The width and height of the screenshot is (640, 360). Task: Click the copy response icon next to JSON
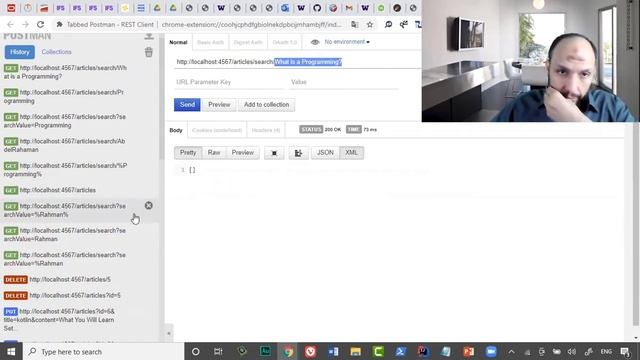(298, 153)
